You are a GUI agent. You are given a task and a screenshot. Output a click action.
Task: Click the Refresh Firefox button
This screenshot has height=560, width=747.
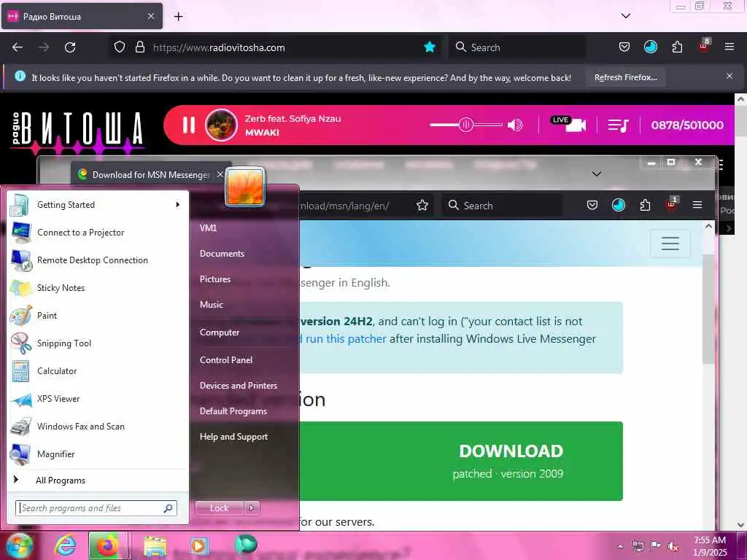pyautogui.click(x=625, y=77)
